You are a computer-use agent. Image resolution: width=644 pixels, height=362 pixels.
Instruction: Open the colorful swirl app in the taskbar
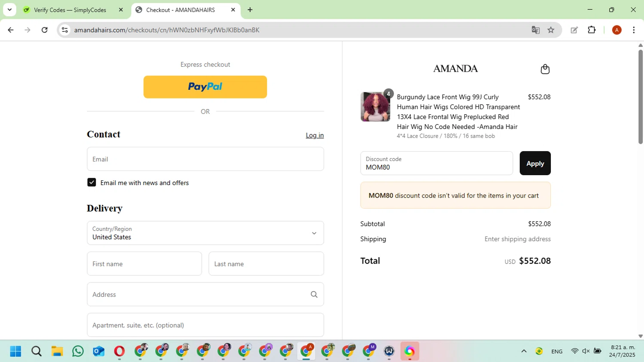pos(410,351)
